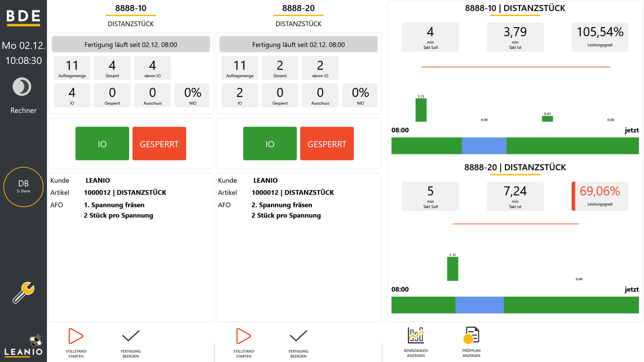Click the Rechner label in sidebar
The image size is (644, 362).
(x=23, y=110)
